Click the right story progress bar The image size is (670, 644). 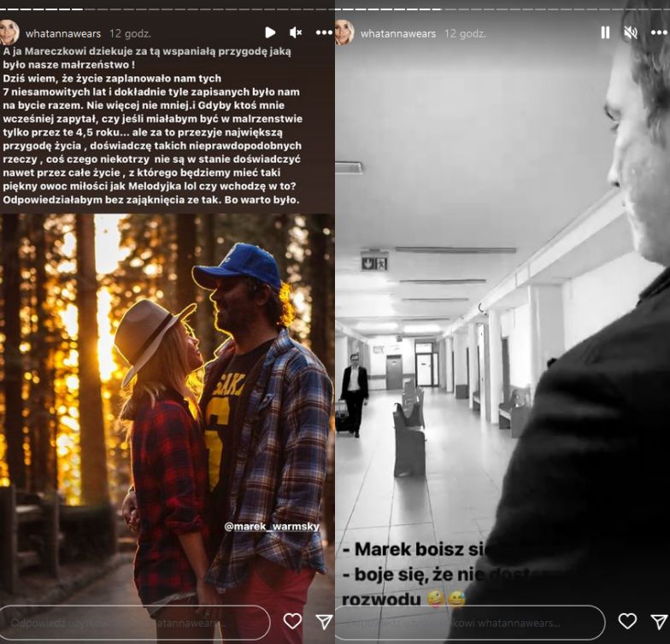coord(502,9)
